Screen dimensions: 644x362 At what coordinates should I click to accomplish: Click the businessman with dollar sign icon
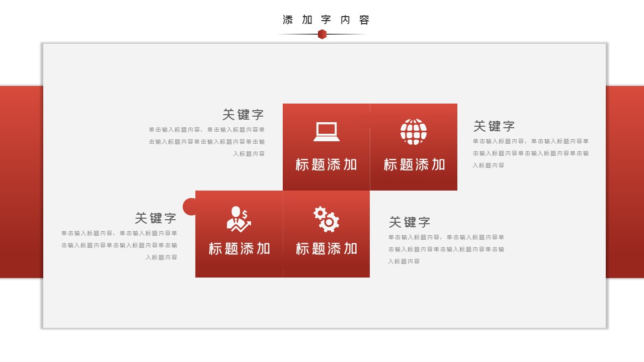(238, 219)
